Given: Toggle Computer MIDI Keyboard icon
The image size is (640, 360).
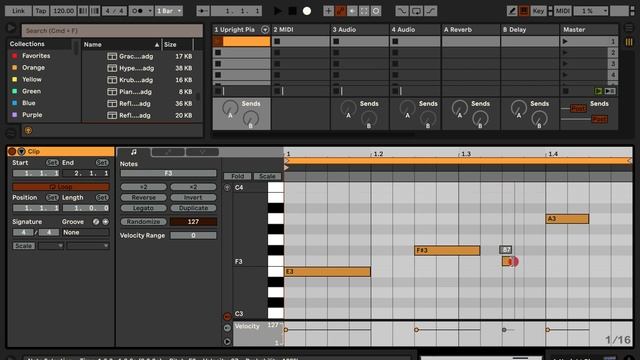Looking at the screenshot, I should (x=524, y=11).
